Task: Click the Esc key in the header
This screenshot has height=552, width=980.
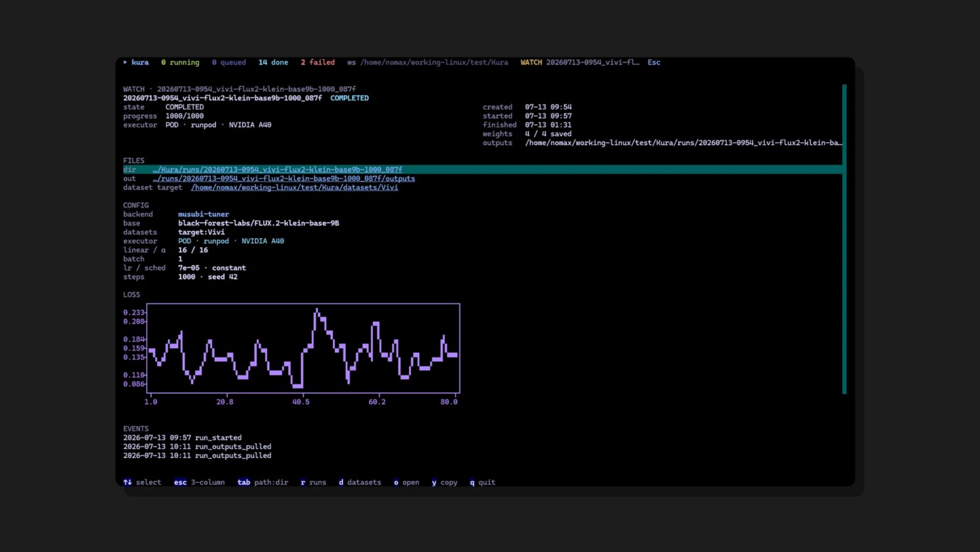Action: [654, 63]
